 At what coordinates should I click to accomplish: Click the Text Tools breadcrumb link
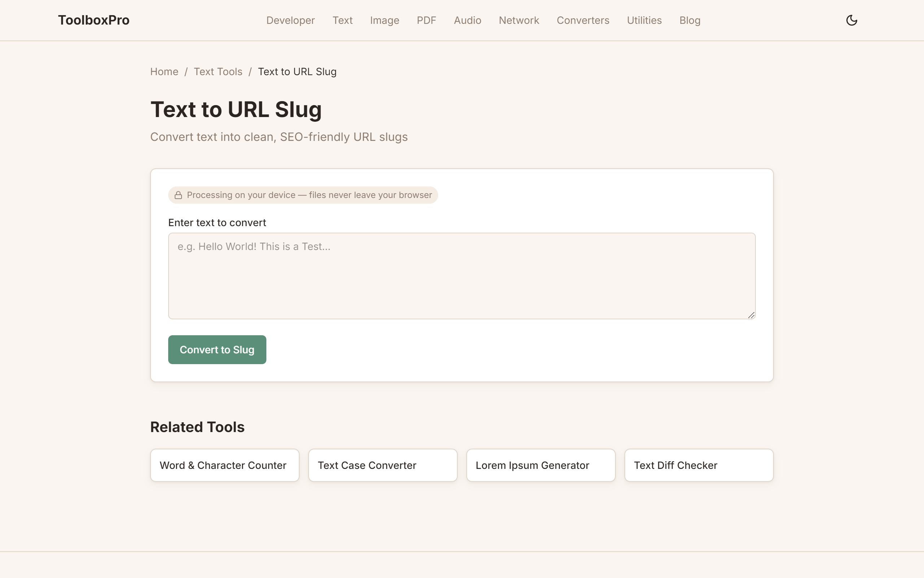(x=218, y=72)
